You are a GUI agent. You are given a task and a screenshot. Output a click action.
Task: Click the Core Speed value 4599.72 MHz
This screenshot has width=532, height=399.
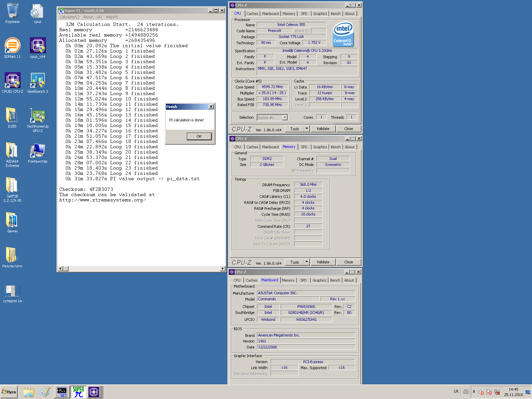click(272, 87)
